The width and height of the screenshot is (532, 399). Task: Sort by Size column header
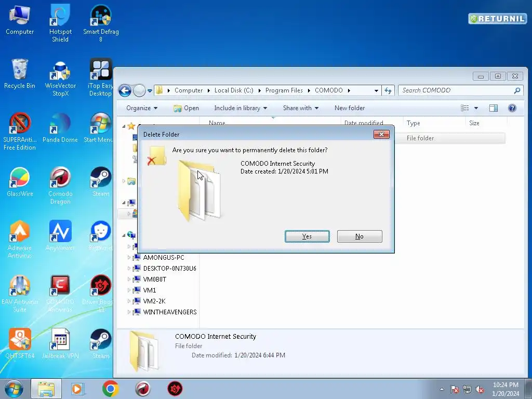[486, 123]
